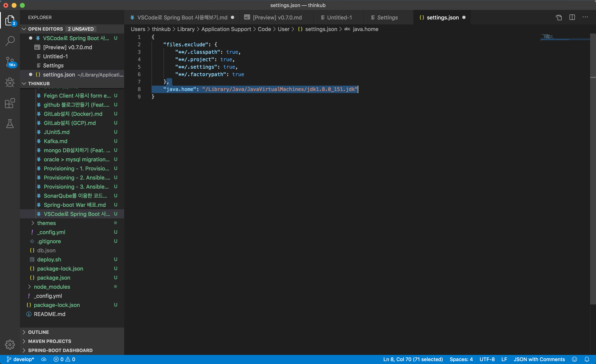
Task: Switch to the Settings tab
Action: tap(388, 17)
